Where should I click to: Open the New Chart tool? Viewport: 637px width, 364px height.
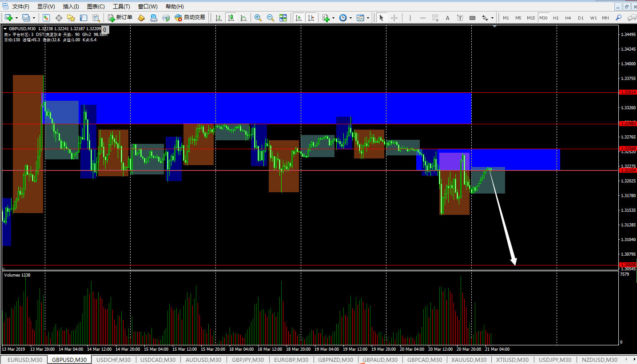point(8,18)
